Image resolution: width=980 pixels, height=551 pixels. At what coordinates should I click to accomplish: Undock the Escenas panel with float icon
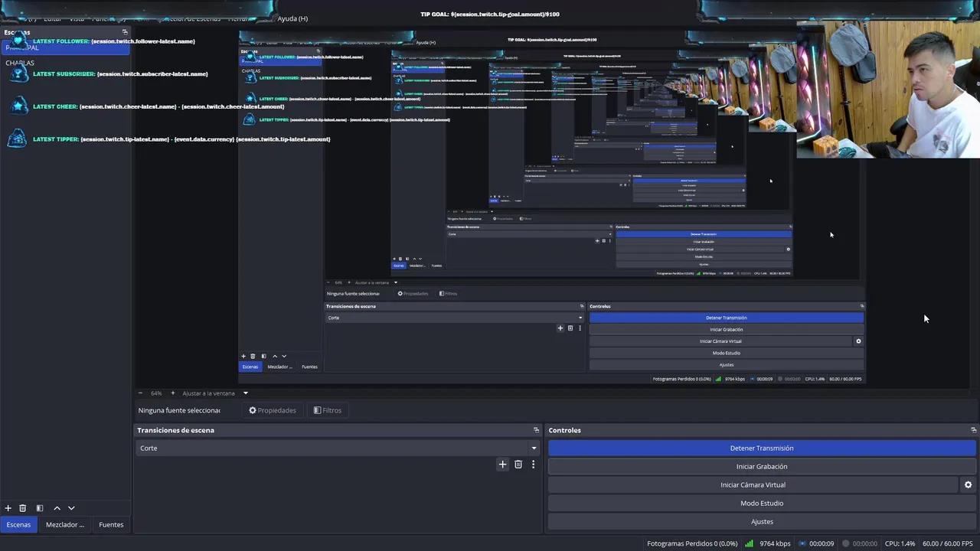tap(125, 32)
